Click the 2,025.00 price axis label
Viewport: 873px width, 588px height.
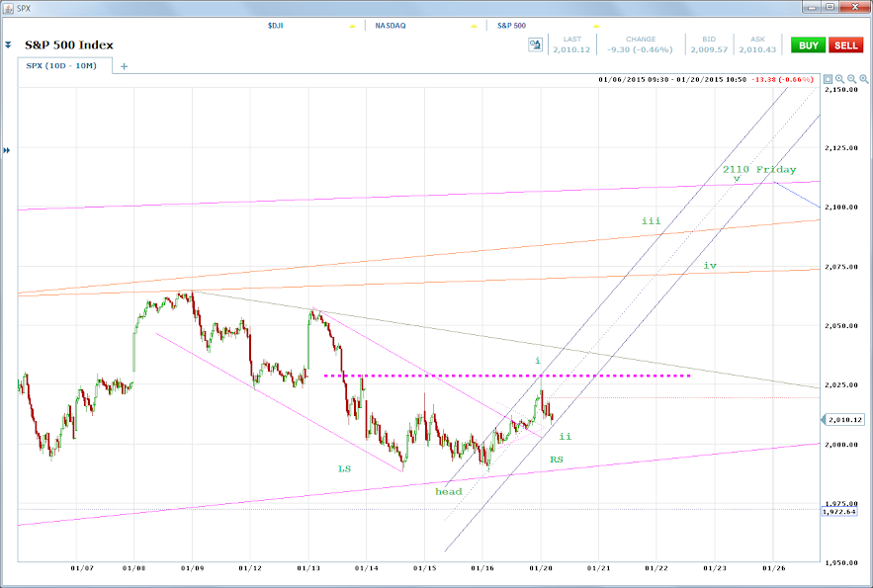click(x=841, y=385)
